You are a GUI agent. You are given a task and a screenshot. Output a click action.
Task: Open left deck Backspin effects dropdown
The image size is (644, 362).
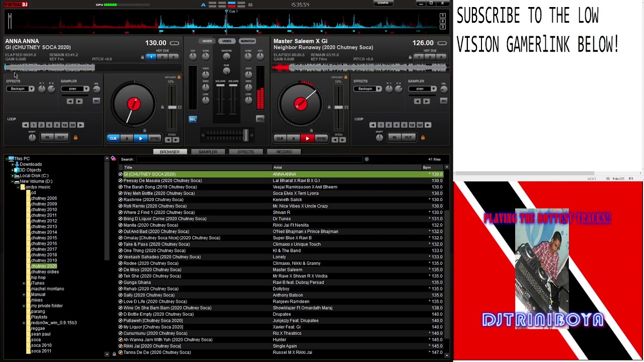[31, 89]
